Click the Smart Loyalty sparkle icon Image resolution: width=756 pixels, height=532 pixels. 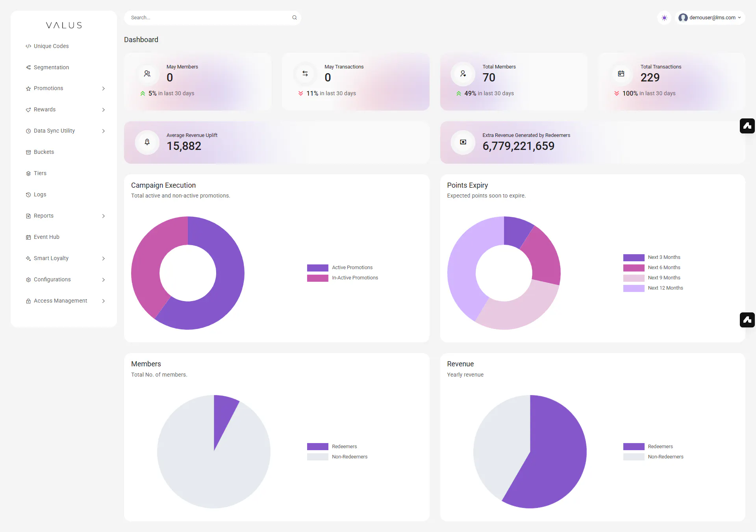pos(28,259)
